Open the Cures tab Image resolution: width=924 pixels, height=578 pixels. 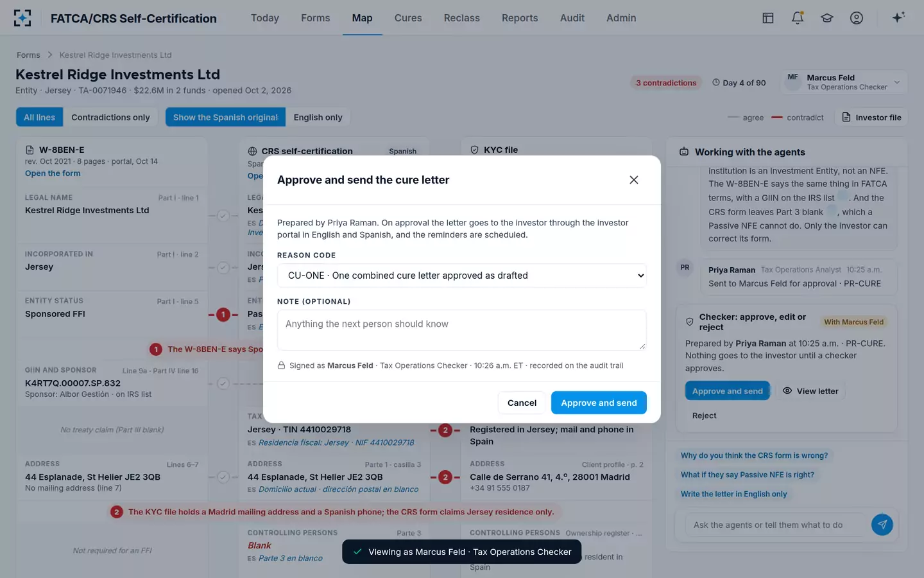tap(408, 18)
